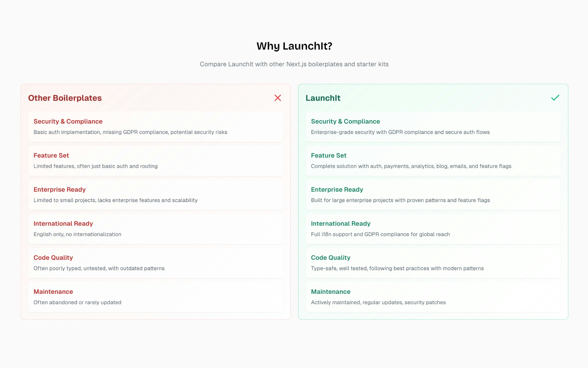Image resolution: width=588 pixels, height=368 pixels.
Task: Select the 'Compare LaunchIt with other Next.js boilerplates' subtitle
Action: [294, 64]
